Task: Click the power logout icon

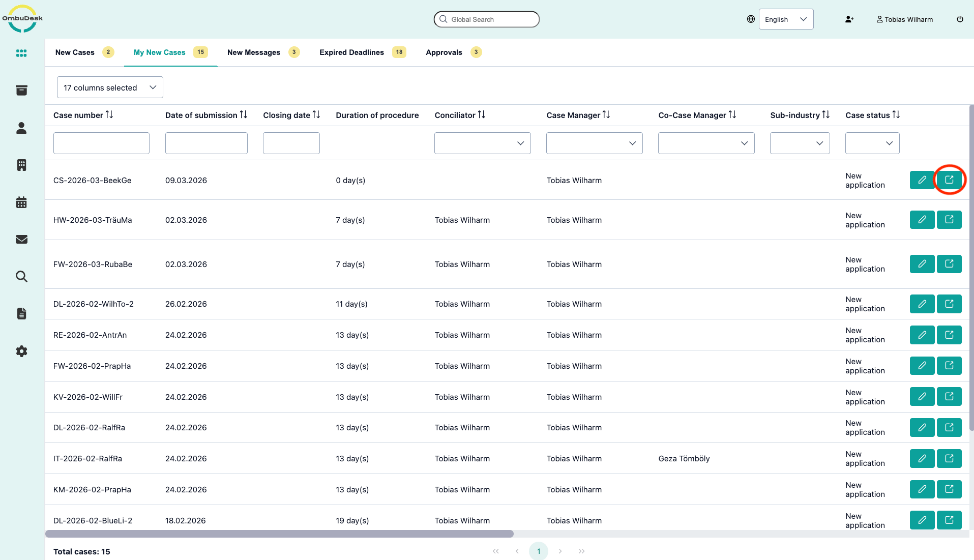Action: click(960, 19)
